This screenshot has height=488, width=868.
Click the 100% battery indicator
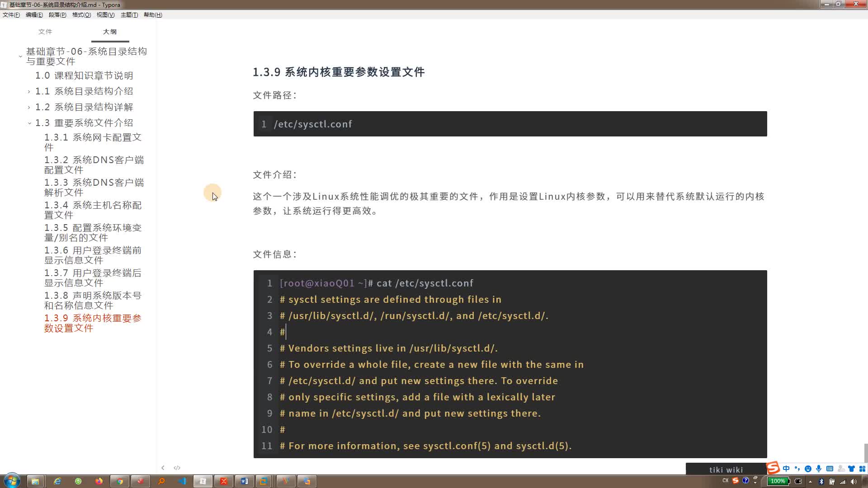pyautogui.click(x=778, y=481)
